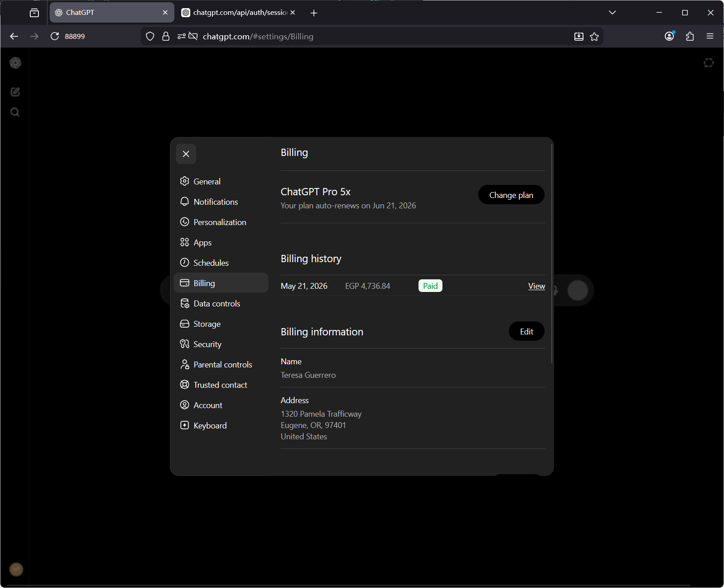Viewport: 724px width, 588px height.
Task: Expand the list all tabs chevron
Action: coord(612,13)
